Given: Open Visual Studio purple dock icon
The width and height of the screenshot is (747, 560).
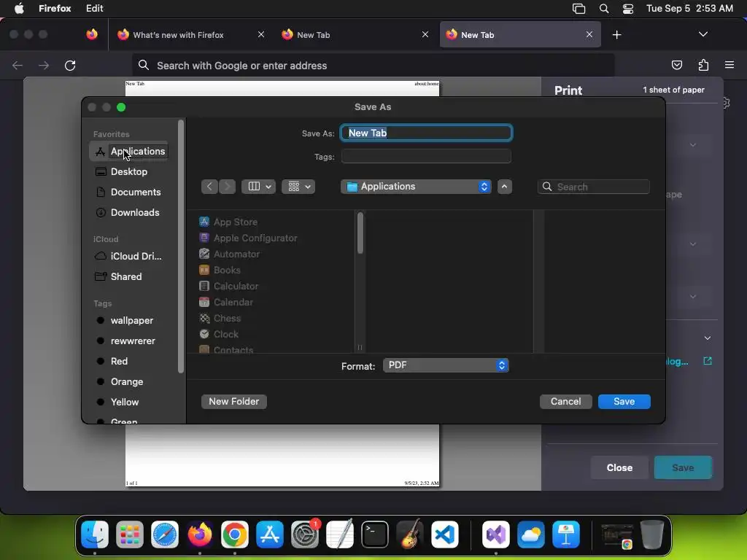Looking at the screenshot, I should point(495,534).
